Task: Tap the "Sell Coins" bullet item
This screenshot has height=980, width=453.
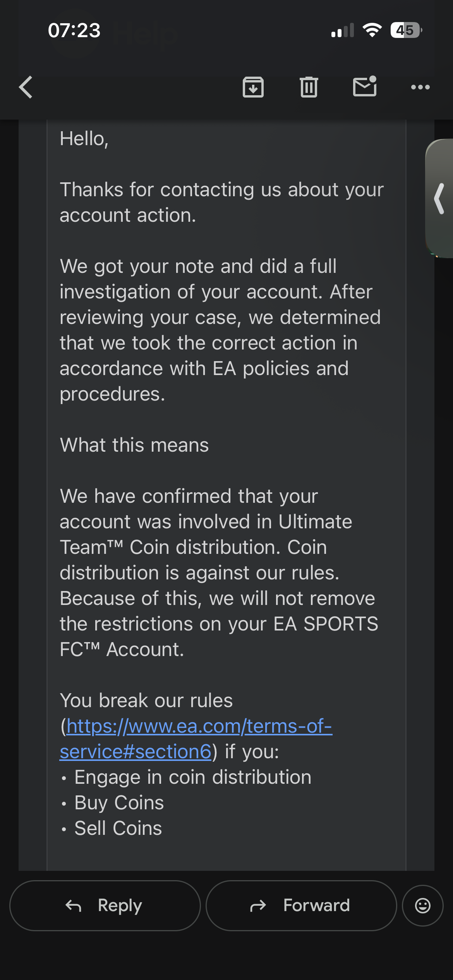Action: [118, 828]
